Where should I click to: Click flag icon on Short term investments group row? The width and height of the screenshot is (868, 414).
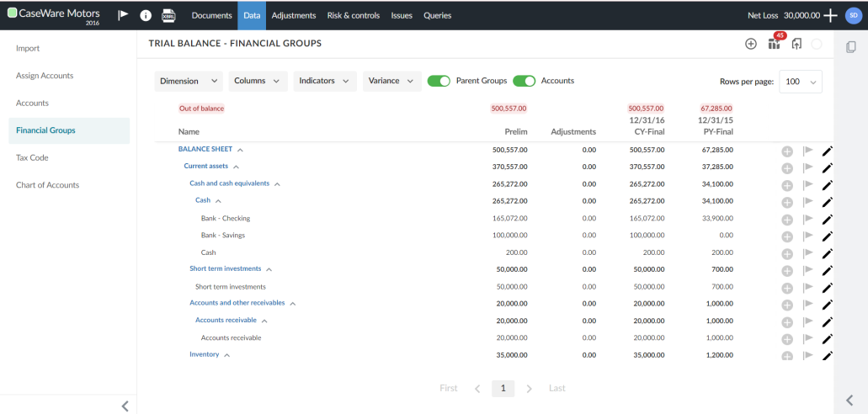pyautogui.click(x=807, y=270)
